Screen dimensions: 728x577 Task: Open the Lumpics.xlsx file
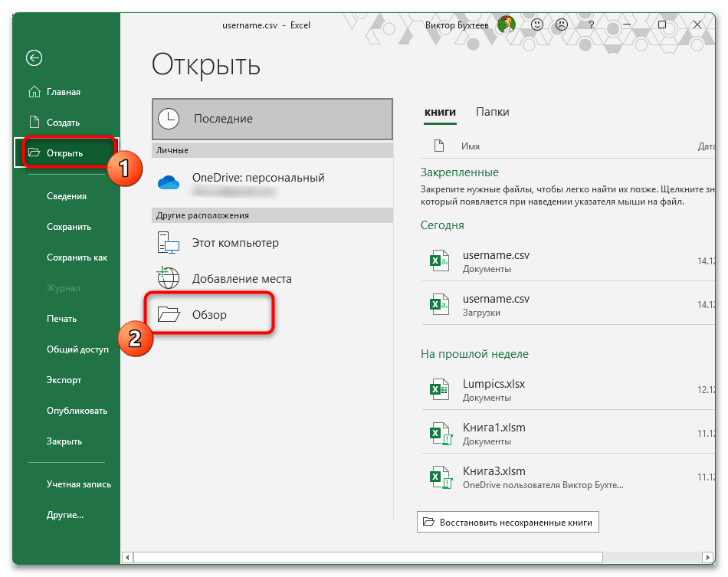click(568, 390)
